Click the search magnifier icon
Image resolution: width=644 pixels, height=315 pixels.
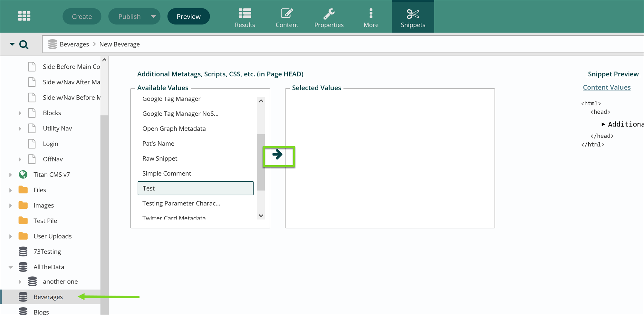coord(24,44)
